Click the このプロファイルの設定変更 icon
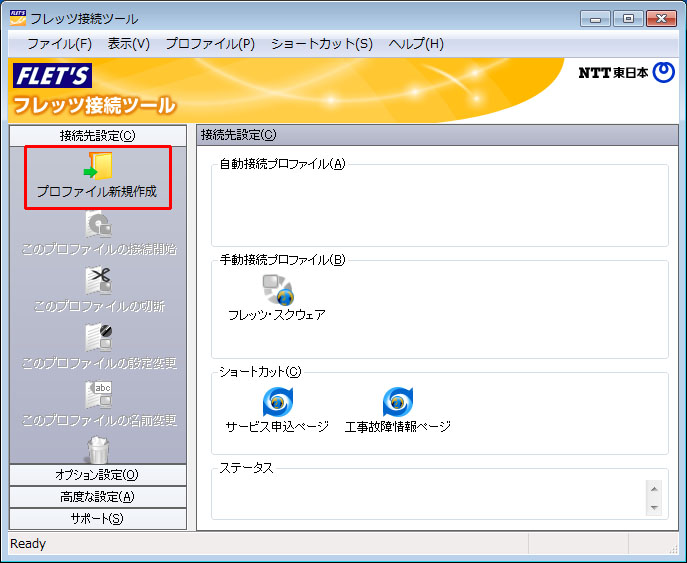Viewport: 687px width, 563px height. 98,337
